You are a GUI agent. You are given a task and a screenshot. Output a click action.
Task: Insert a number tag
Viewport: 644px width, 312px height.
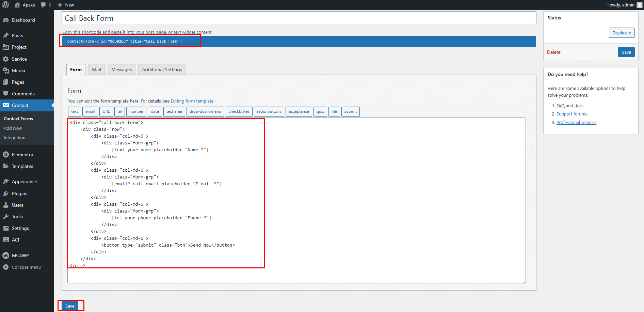(136, 111)
